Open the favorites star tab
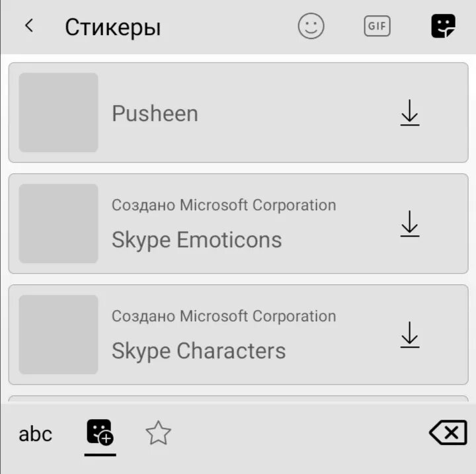Screen dimensions: 476x474 pyautogui.click(x=158, y=434)
